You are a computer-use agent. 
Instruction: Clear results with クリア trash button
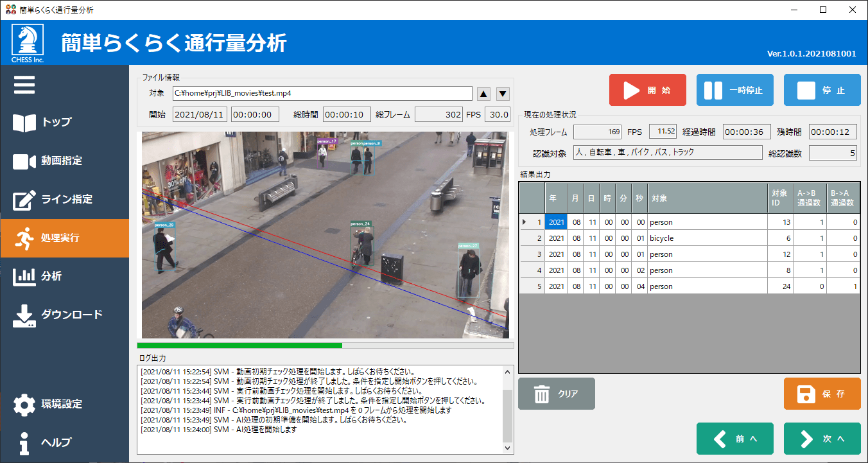[556, 394]
